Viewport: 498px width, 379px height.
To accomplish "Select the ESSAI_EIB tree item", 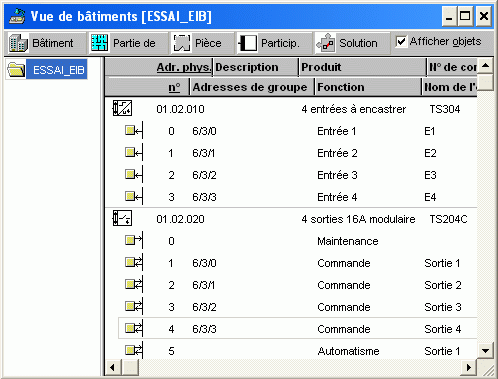I will click(58, 70).
